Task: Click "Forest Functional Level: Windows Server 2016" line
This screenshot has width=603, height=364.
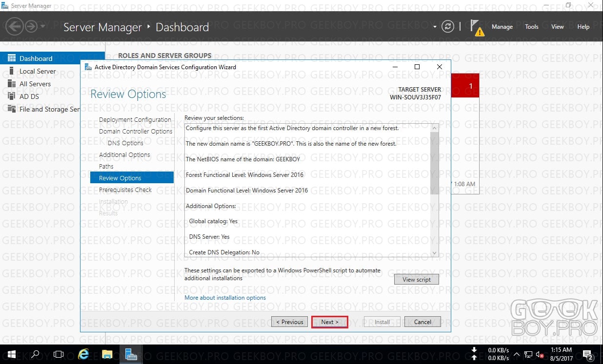Action: point(244,175)
